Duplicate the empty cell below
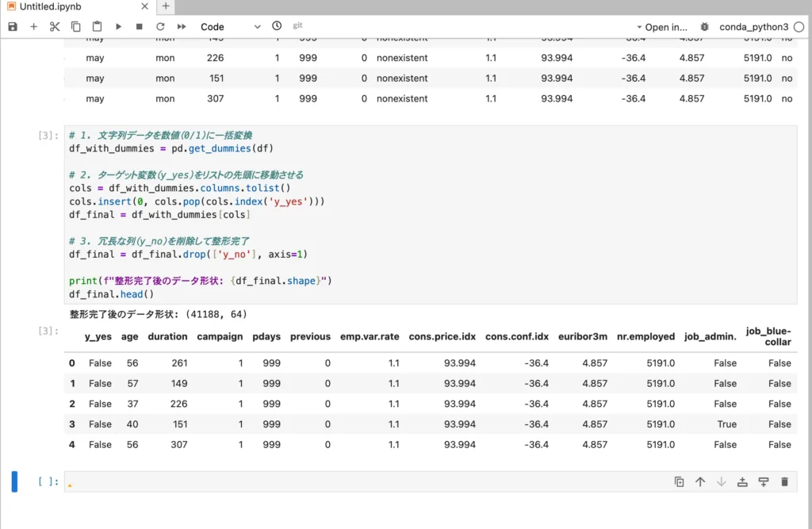This screenshot has width=812, height=529. pyautogui.click(x=679, y=481)
